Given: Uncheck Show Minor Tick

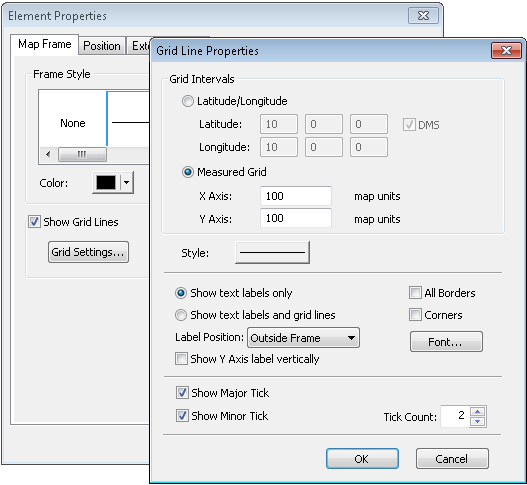Looking at the screenshot, I should 182,416.
